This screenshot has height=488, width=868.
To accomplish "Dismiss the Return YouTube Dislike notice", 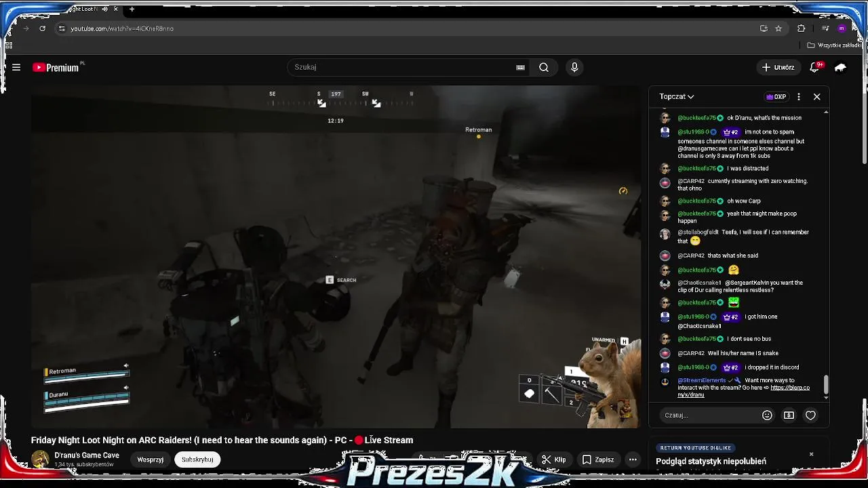I will [811, 454].
